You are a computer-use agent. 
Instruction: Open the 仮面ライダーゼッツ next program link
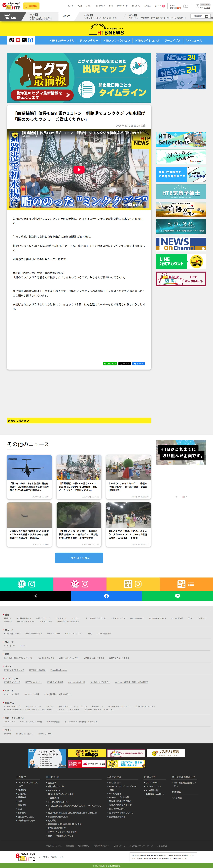pyautogui.click(x=101, y=18)
